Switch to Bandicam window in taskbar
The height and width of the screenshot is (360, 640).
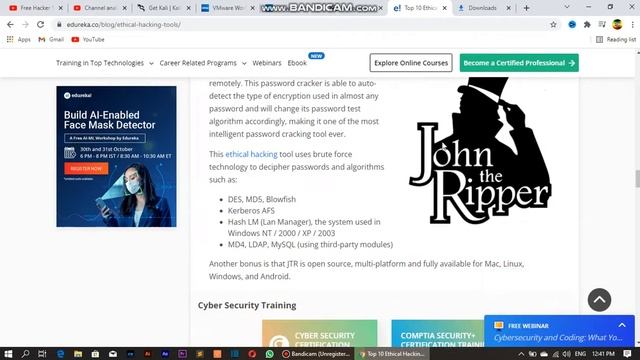click(316, 354)
